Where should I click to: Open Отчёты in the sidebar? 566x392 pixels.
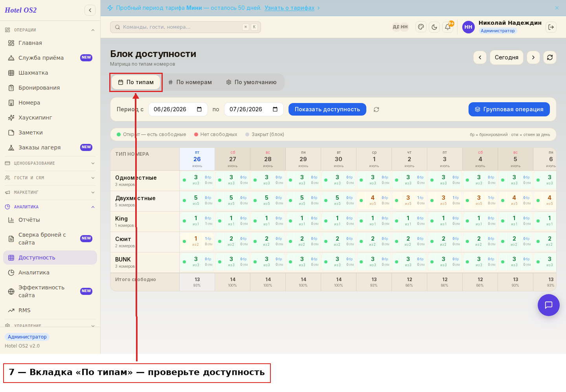tap(50, 220)
